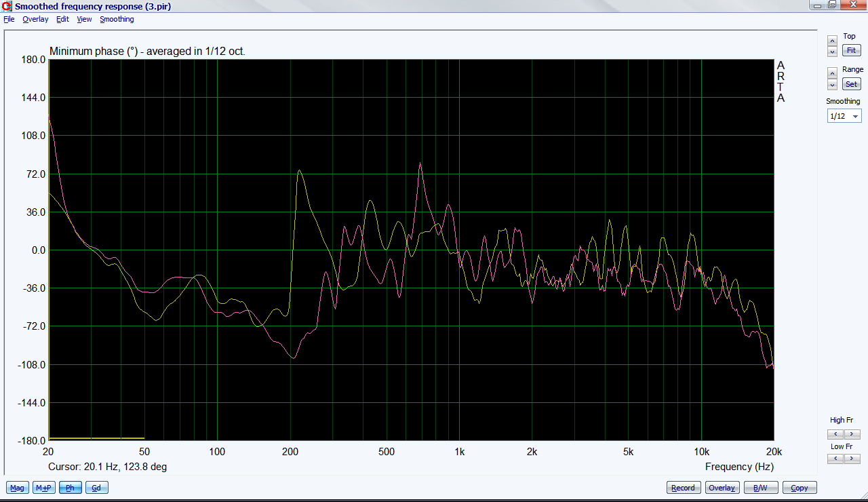Shift High Fr limit left
The image size is (868, 502).
pyautogui.click(x=835, y=434)
